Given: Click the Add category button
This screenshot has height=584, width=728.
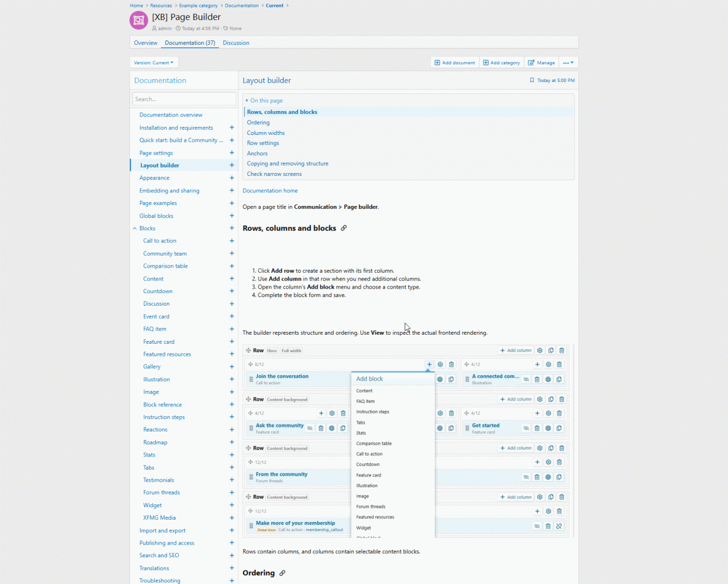Looking at the screenshot, I should (502, 63).
